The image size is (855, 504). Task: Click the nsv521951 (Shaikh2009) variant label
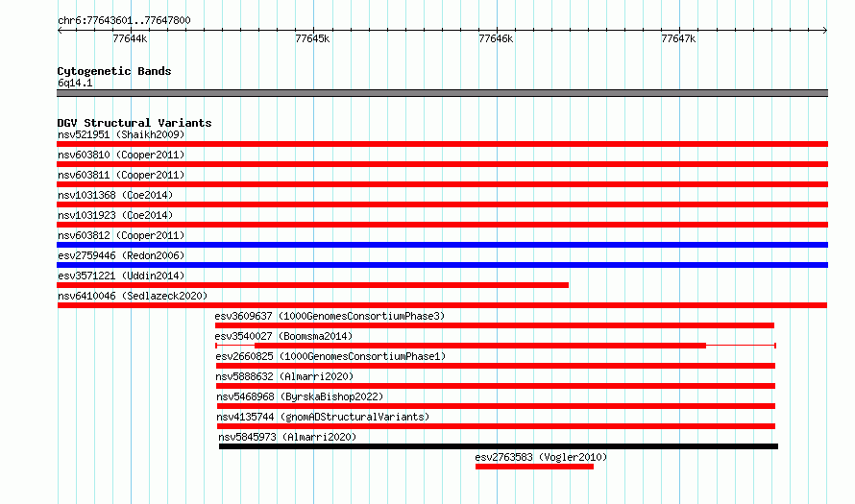tap(121, 134)
